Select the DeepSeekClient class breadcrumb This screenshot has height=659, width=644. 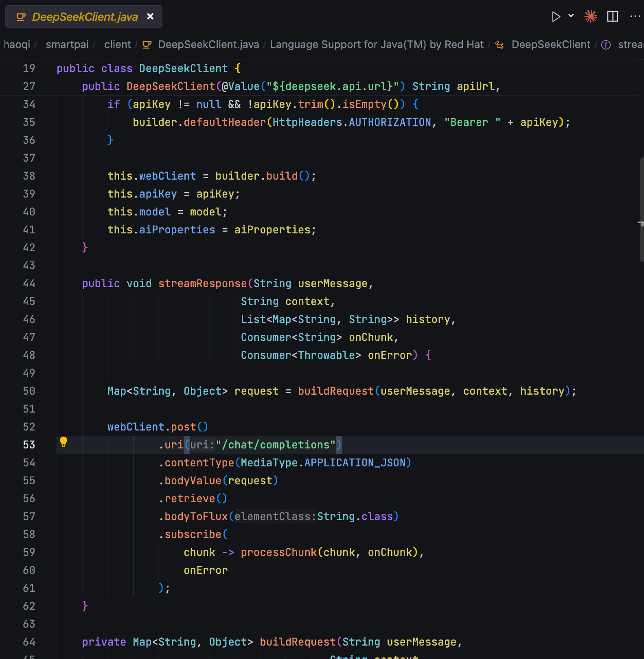pyautogui.click(x=550, y=44)
